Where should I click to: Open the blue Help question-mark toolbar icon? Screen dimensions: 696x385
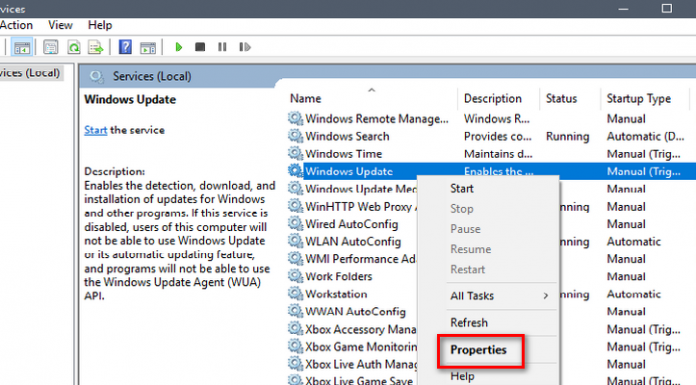[x=125, y=47]
